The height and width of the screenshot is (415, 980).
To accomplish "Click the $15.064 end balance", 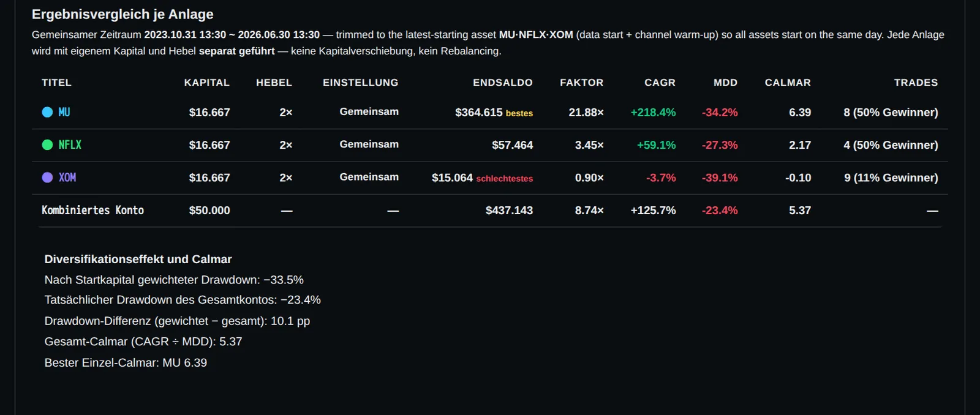I will tap(452, 178).
